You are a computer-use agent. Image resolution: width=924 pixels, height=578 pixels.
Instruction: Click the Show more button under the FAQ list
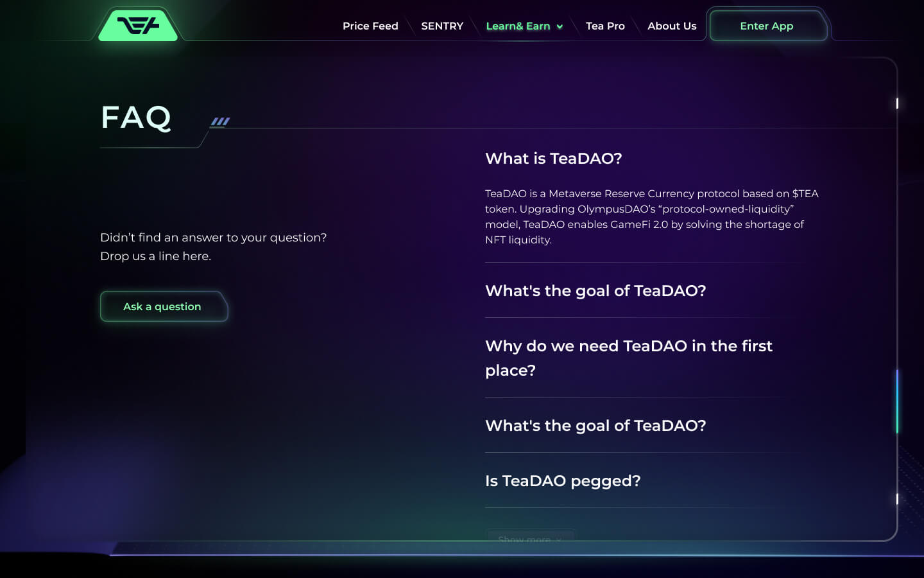tap(529, 538)
